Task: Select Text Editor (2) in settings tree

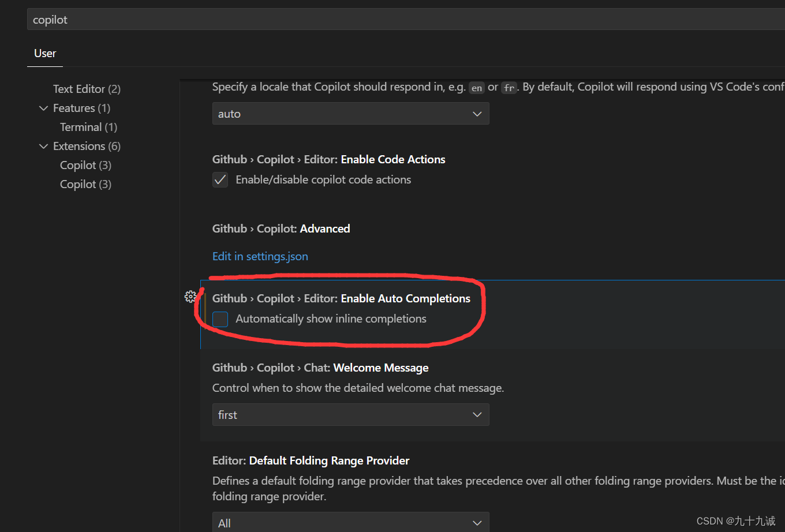Action: pyautogui.click(x=87, y=89)
